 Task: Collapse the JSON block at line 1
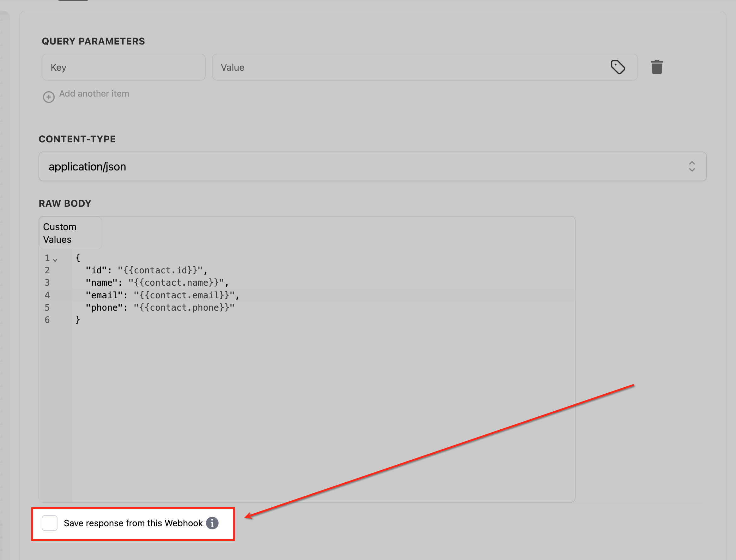coord(55,260)
